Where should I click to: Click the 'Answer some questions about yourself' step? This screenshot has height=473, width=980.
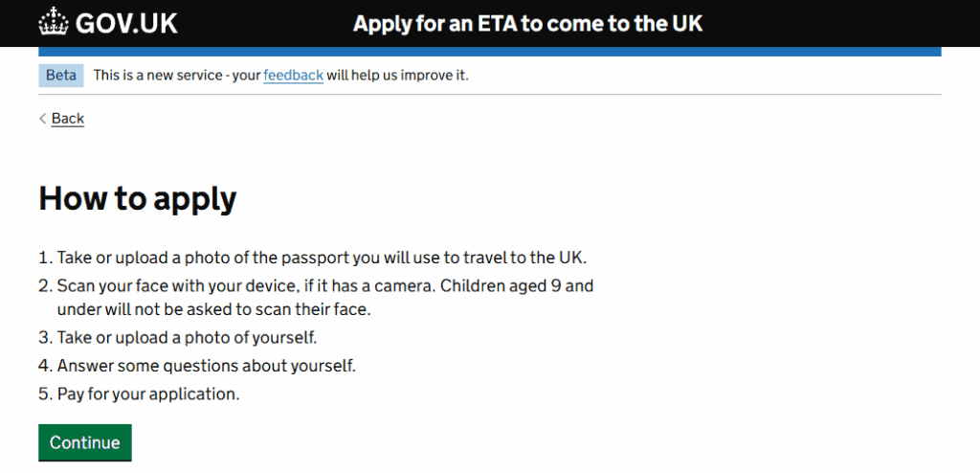(x=207, y=366)
